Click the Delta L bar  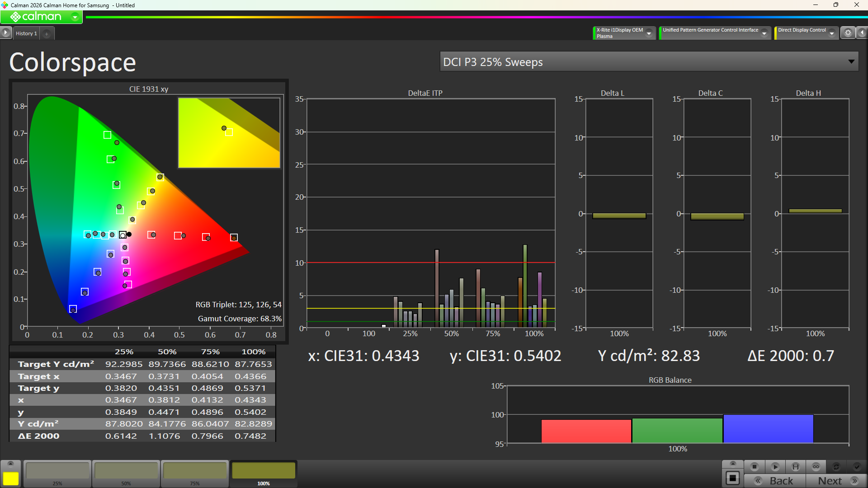[619, 216]
